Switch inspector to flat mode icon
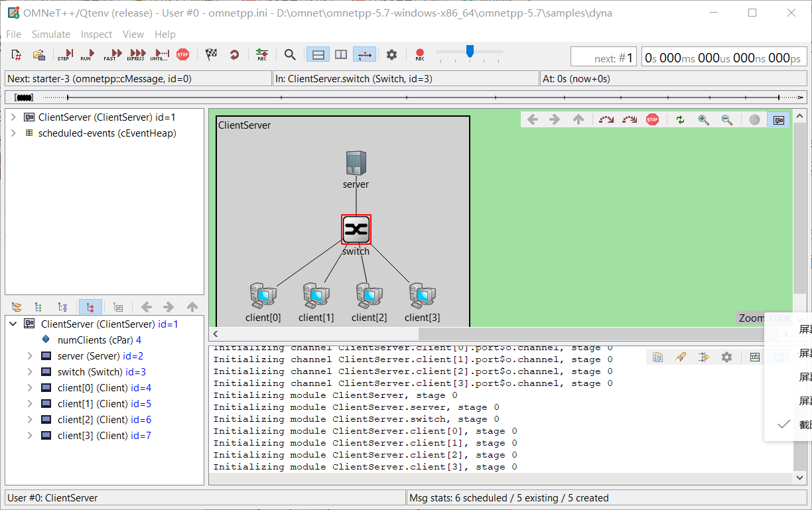 click(x=39, y=307)
